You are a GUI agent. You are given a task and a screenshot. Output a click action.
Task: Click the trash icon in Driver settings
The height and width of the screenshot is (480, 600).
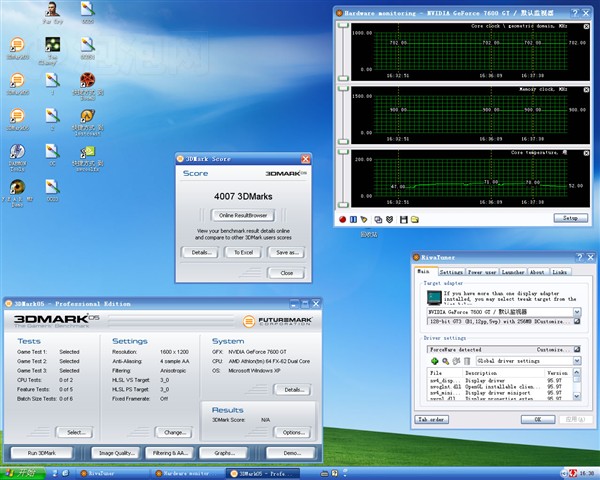(467, 361)
